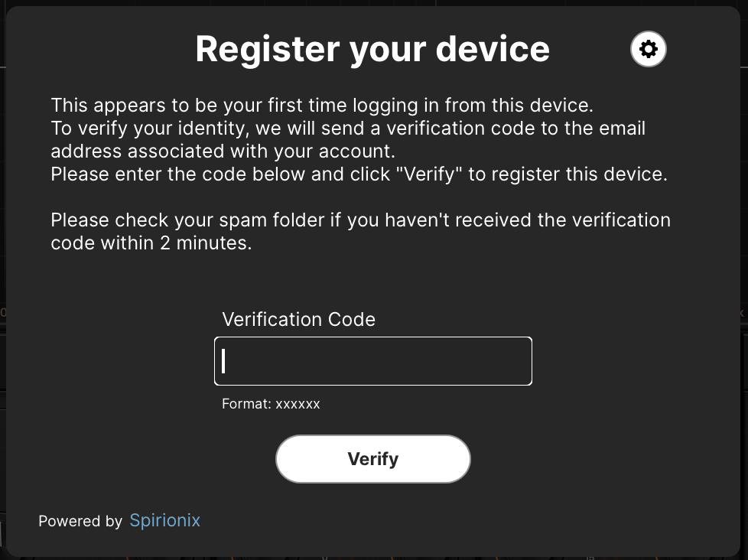
Task: Click the word "device" in the dialog title
Action: tap(493, 49)
